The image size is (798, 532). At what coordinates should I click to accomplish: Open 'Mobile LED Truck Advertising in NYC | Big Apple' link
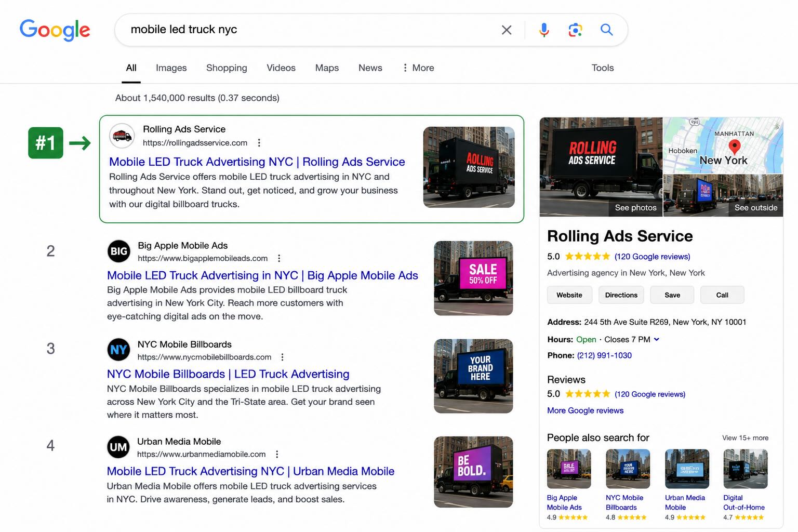click(x=262, y=275)
